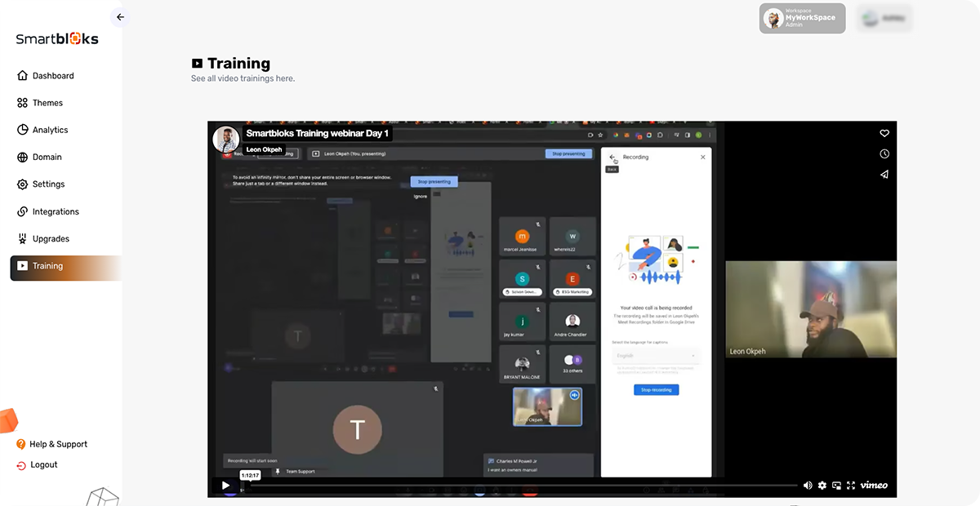The height and width of the screenshot is (506, 980).
Task: Enter fullscreen video mode
Action: pyautogui.click(x=850, y=485)
